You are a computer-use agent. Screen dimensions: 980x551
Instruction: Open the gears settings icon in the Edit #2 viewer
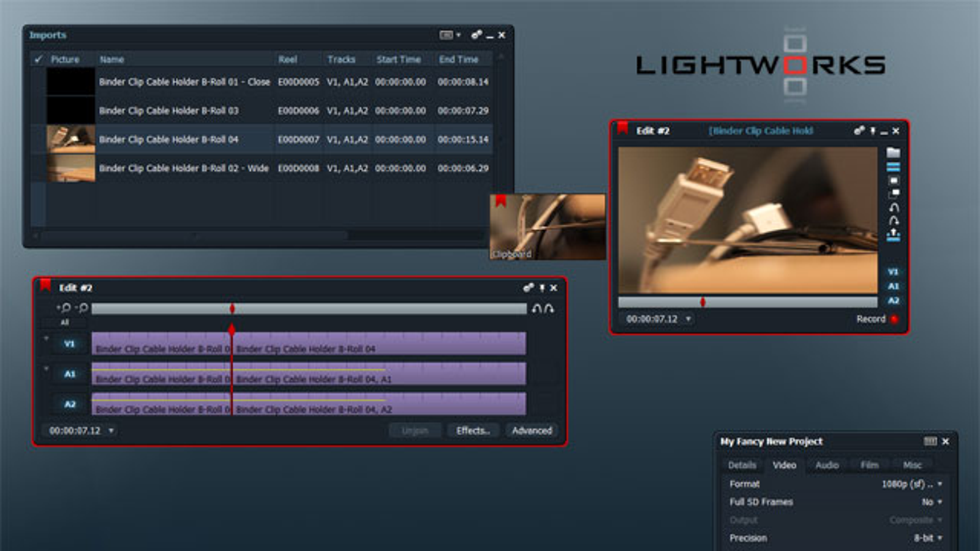click(859, 130)
